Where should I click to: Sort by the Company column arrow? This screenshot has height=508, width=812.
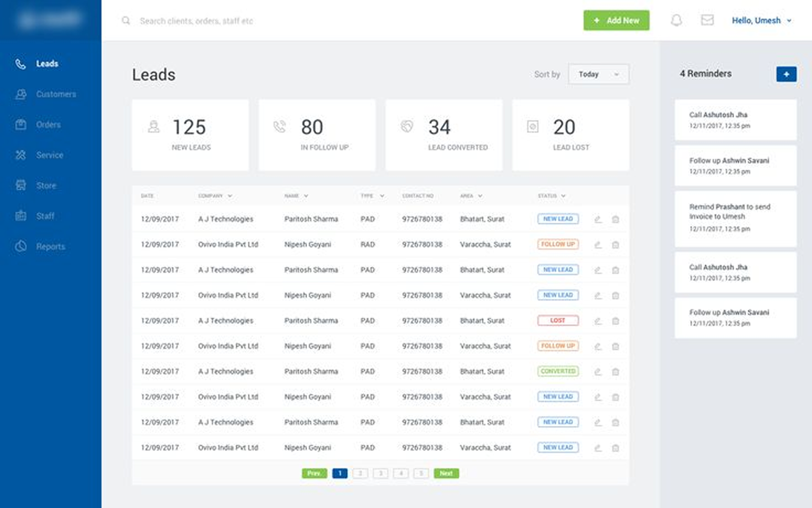(x=230, y=196)
